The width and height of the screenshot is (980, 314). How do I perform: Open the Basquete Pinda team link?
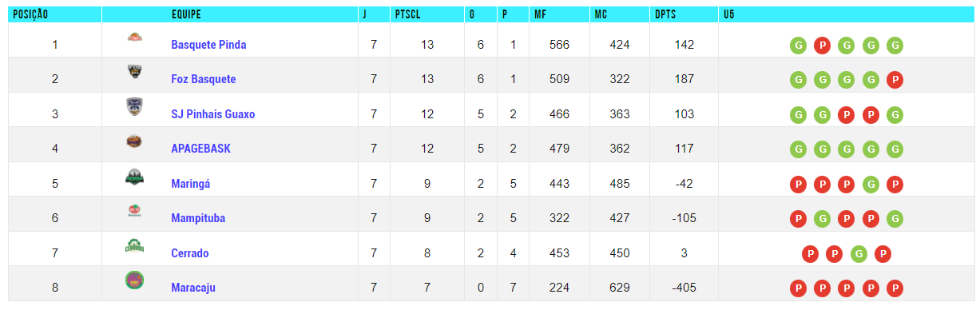click(208, 45)
